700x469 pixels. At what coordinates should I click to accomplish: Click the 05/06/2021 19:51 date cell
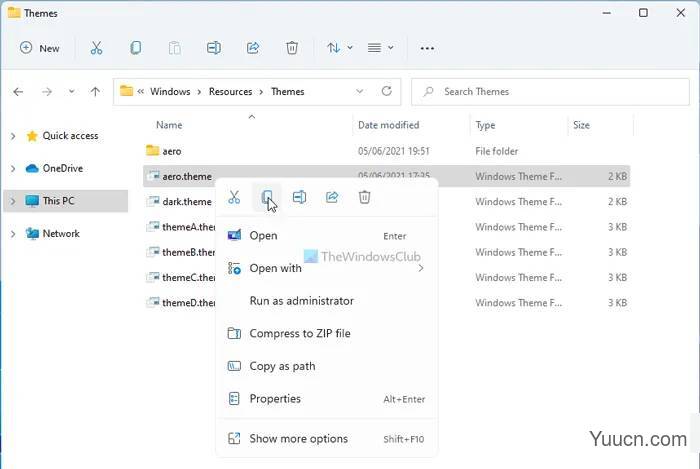click(393, 151)
